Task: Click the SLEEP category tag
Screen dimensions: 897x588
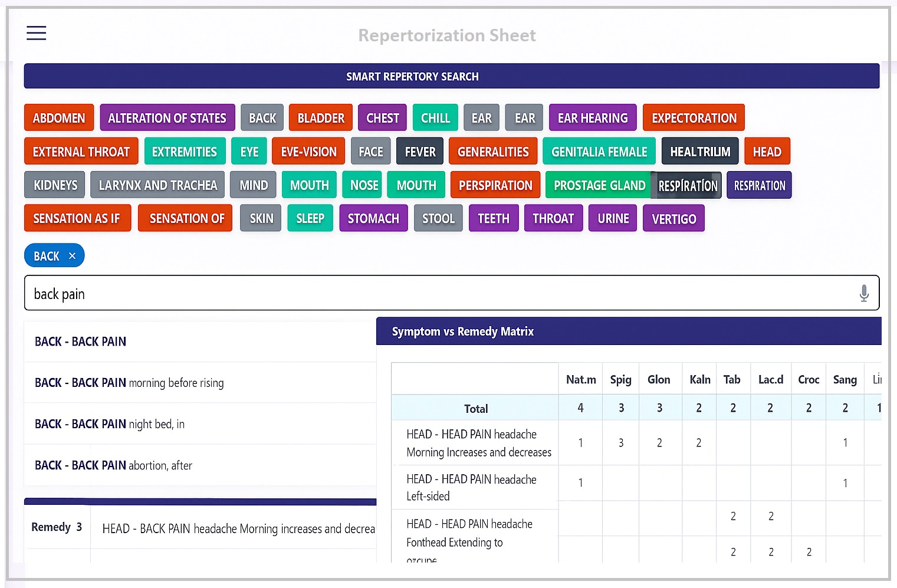Action: [310, 219]
